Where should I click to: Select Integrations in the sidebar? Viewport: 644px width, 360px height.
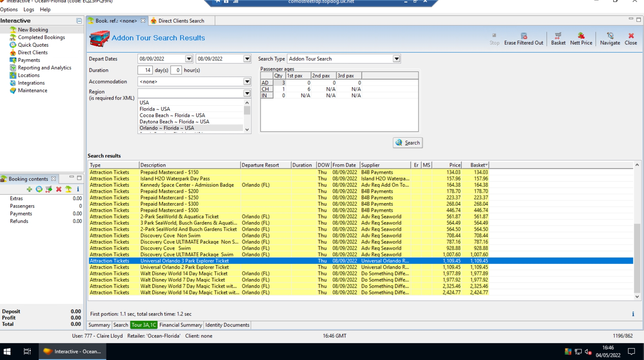pyautogui.click(x=31, y=83)
